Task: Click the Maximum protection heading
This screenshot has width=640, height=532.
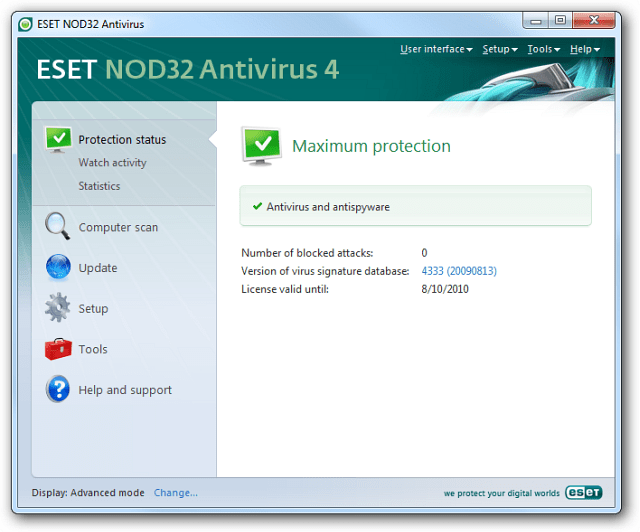Action: [371, 146]
